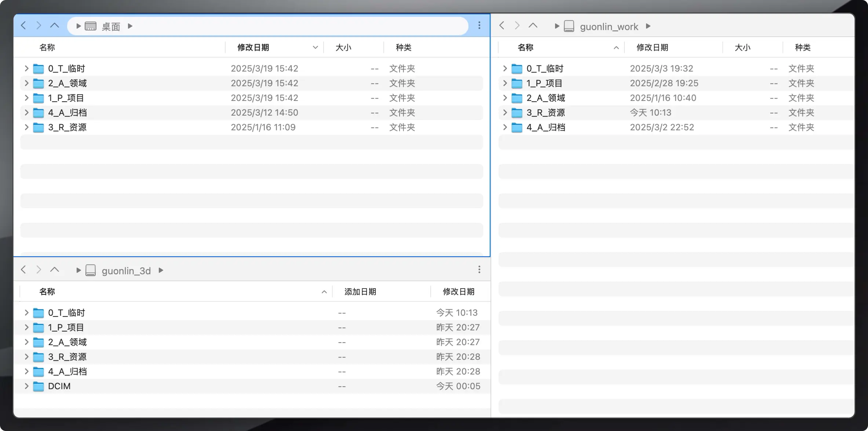The height and width of the screenshot is (431, 868).
Task: Open three-dot menu in guonlin_3d pane
Action: coord(479,270)
